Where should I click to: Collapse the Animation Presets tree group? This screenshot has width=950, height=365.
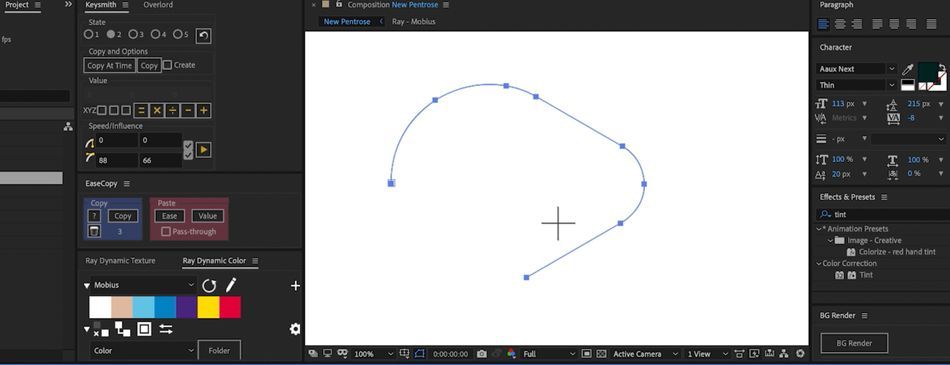[819, 229]
